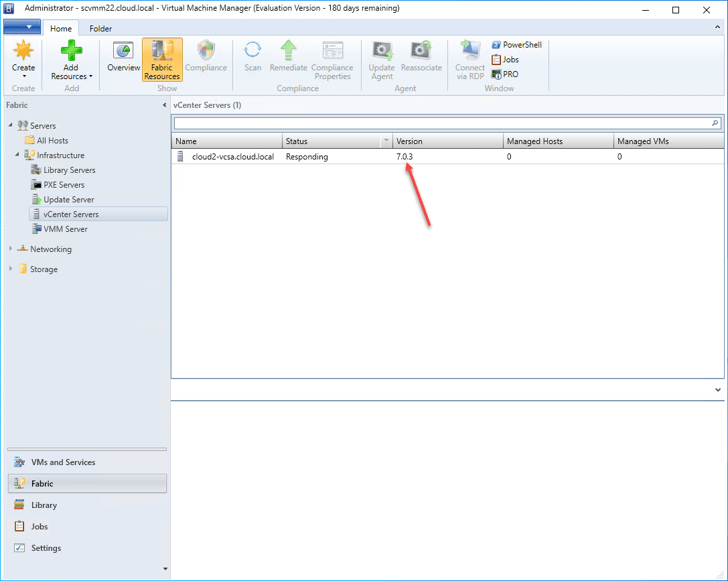Screen dimensions: 728x581
Task: Sort by Managed Hosts column header
Action: point(558,141)
